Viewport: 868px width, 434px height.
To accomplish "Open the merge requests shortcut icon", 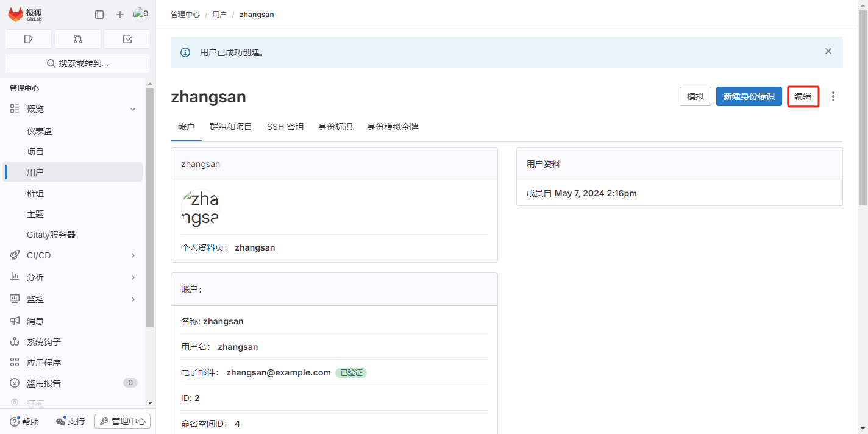I will coord(77,39).
